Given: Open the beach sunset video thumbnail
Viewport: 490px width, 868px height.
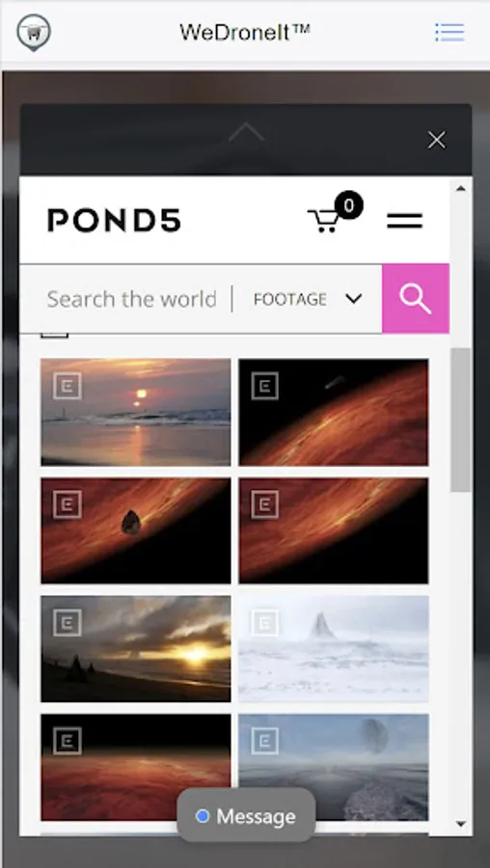Looking at the screenshot, I should point(136,413).
